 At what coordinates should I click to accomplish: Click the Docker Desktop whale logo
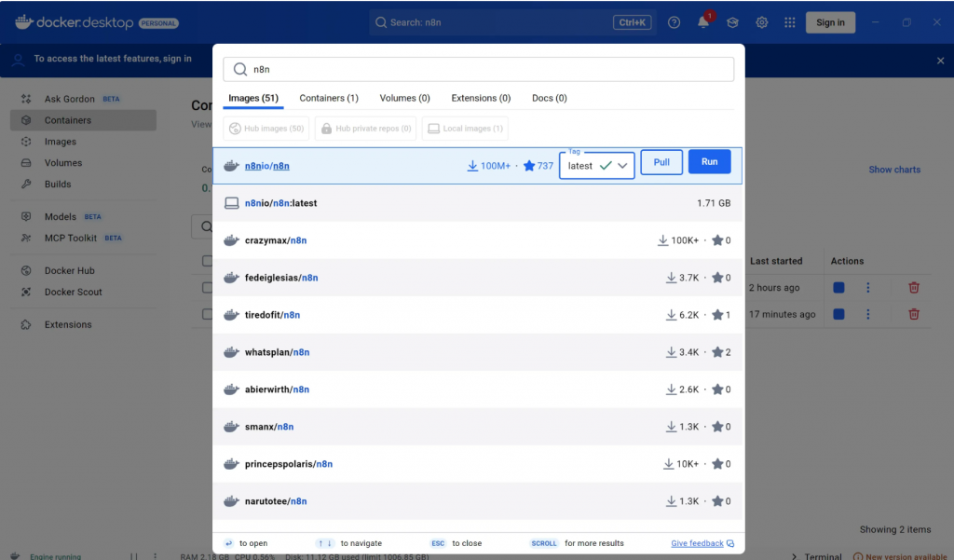click(23, 22)
